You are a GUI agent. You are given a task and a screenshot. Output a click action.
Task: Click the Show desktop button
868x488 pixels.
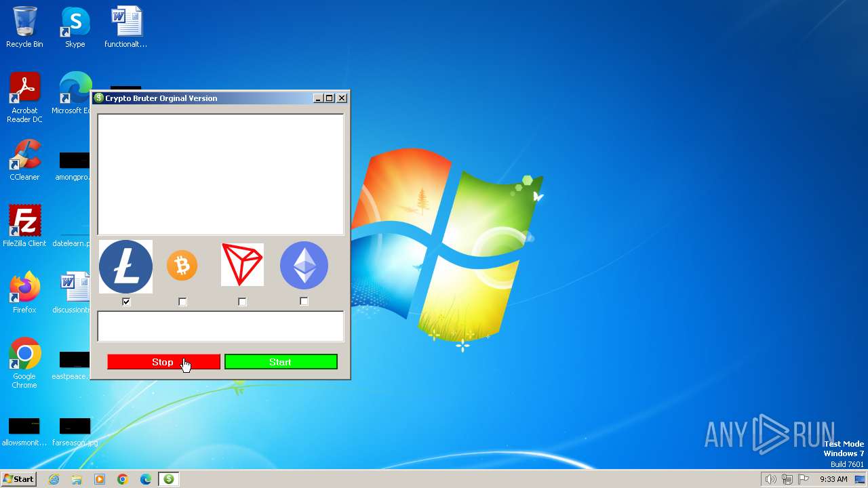tap(861, 479)
